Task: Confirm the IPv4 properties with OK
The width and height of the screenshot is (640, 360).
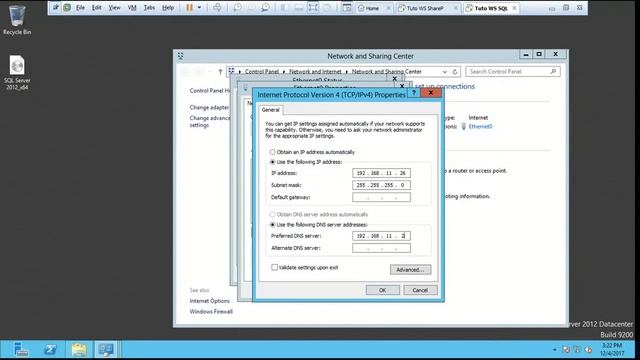Action: [382, 290]
